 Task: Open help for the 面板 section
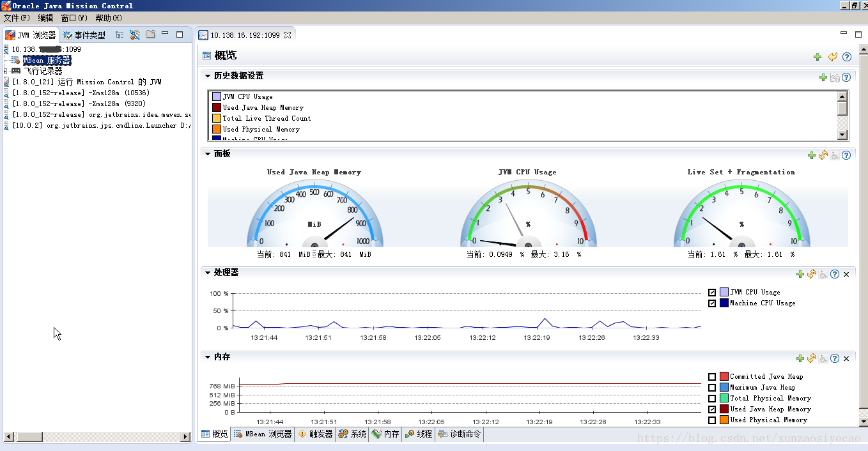click(x=846, y=155)
